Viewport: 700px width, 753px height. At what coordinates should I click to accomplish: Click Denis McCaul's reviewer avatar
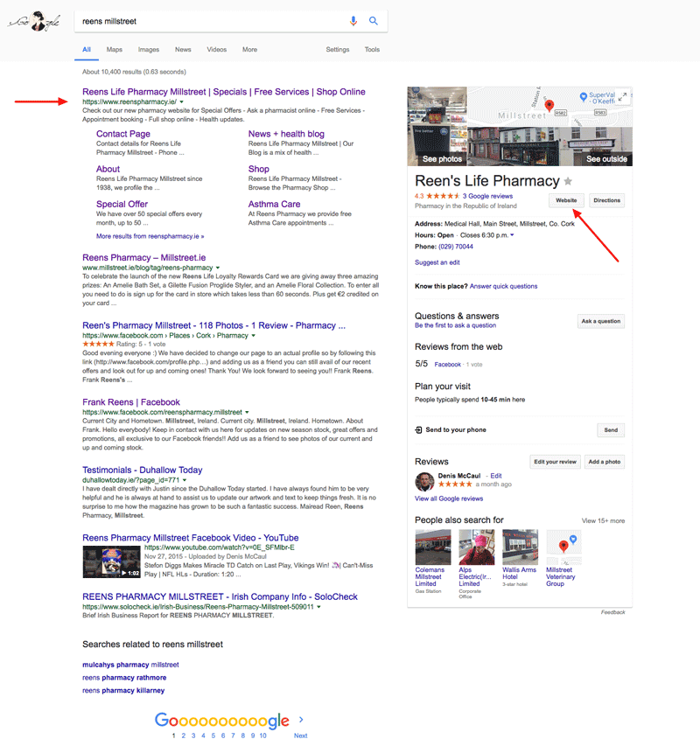click(x=424, y=482)
